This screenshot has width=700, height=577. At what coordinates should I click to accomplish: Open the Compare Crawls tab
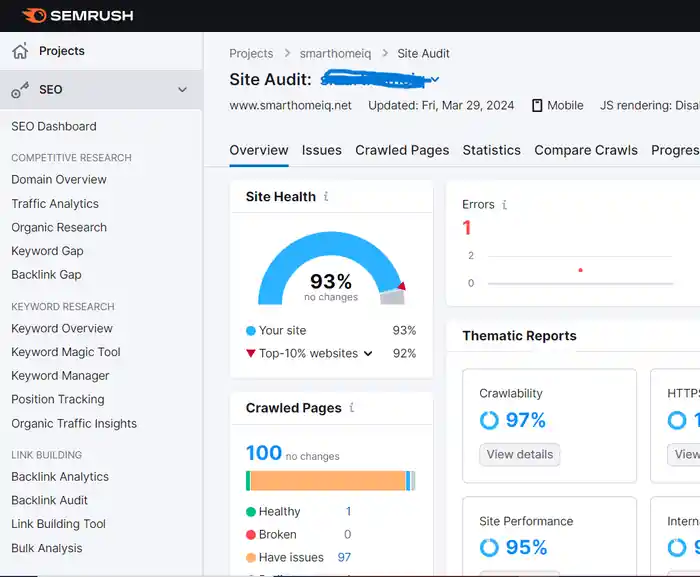(586, 151)
